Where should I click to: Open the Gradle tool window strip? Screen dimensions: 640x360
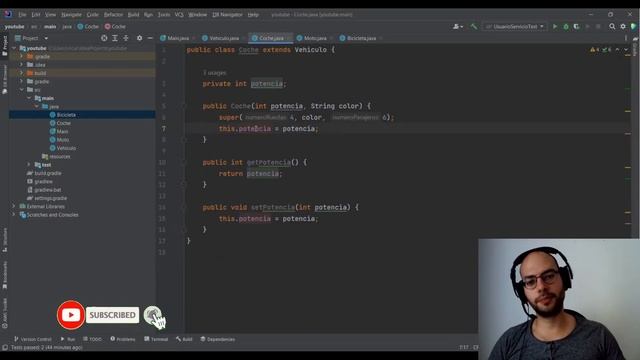coord(635,47)
